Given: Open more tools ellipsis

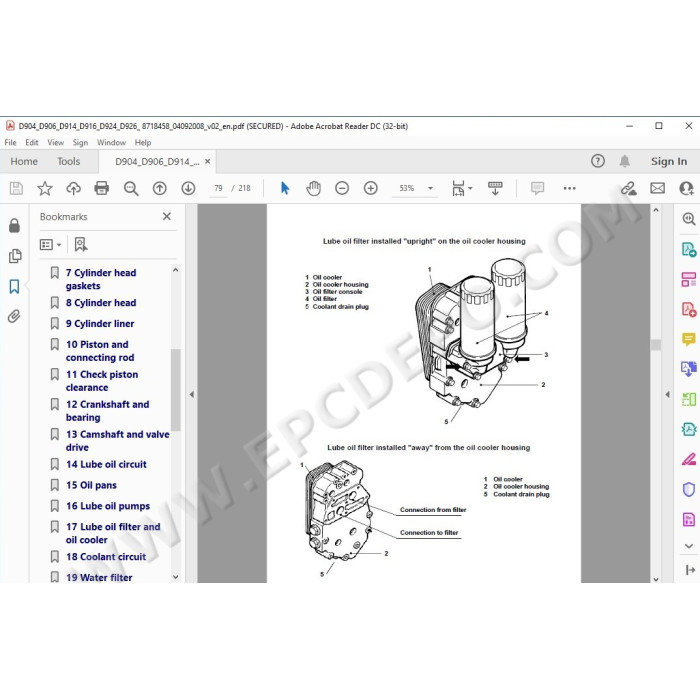Looking at the screenshot, I should pos(570,188).
